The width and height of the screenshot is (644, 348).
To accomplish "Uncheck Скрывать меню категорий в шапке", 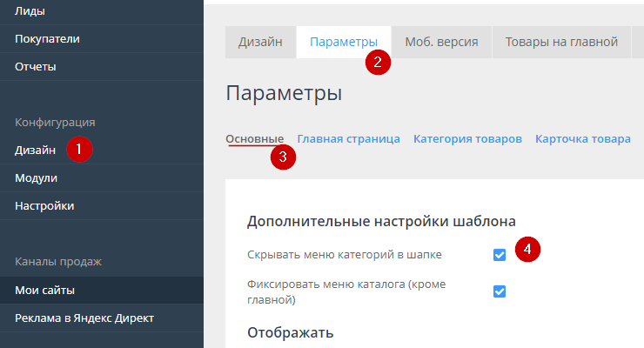I will pos(500,255).
